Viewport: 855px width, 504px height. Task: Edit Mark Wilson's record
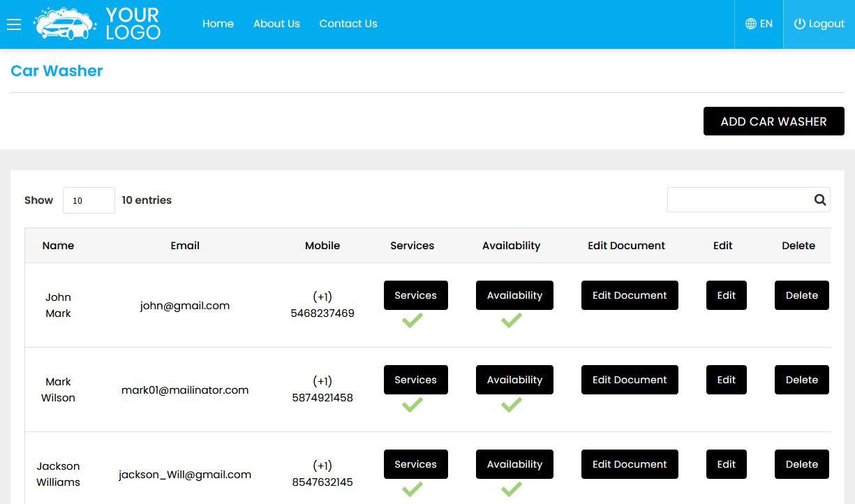[727, 380]
